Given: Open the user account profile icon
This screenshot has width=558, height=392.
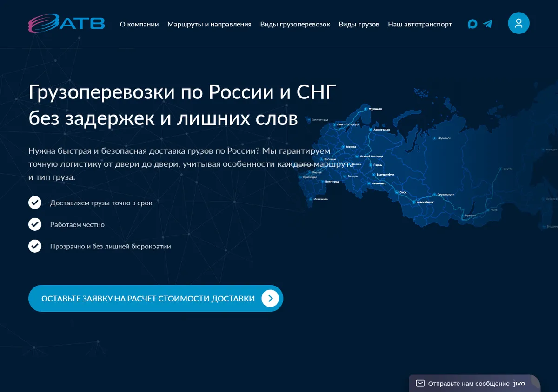Looking at the screenshot, I should click(x=518, y=23).
